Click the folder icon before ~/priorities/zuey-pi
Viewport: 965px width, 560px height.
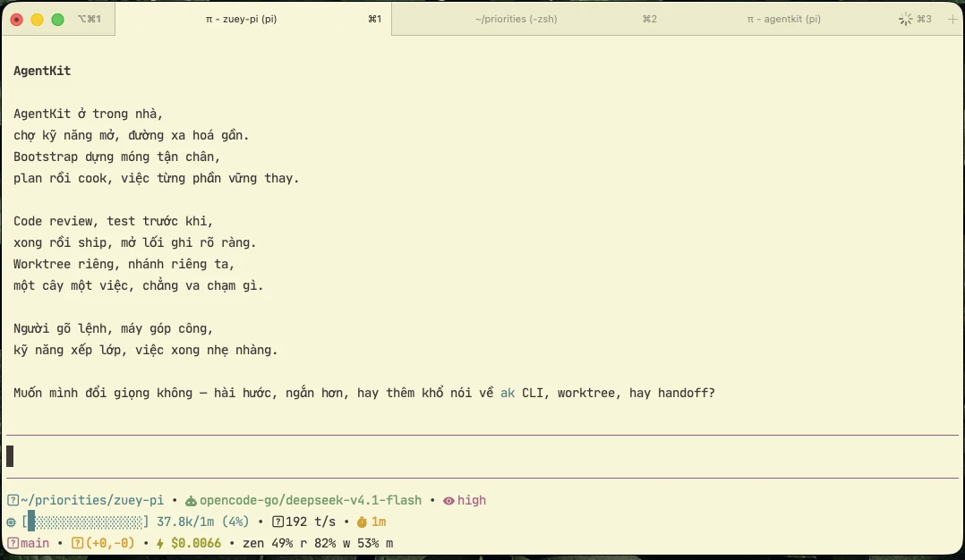13,500
